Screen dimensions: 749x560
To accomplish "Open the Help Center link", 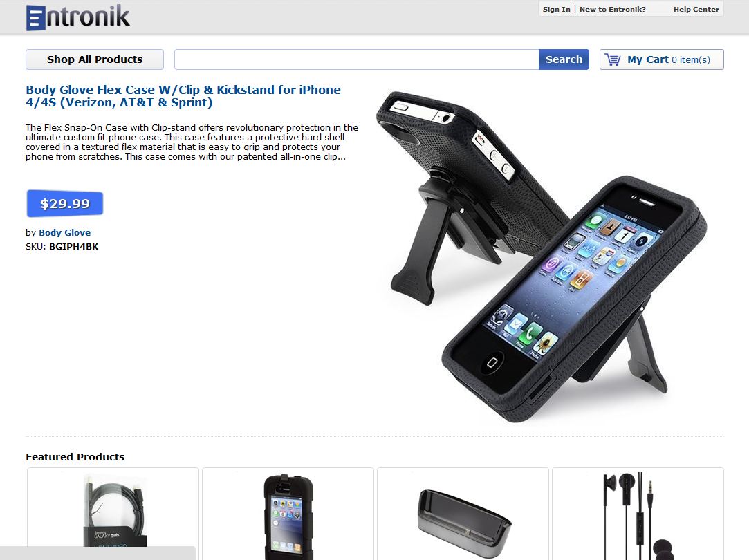I will 696,9.
